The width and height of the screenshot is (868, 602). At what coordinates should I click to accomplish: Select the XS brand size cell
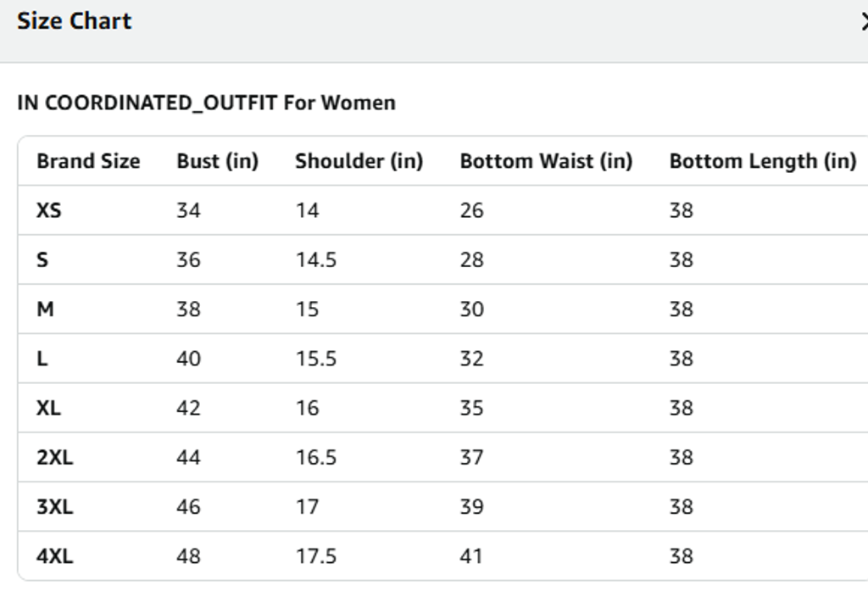(49, 210)
